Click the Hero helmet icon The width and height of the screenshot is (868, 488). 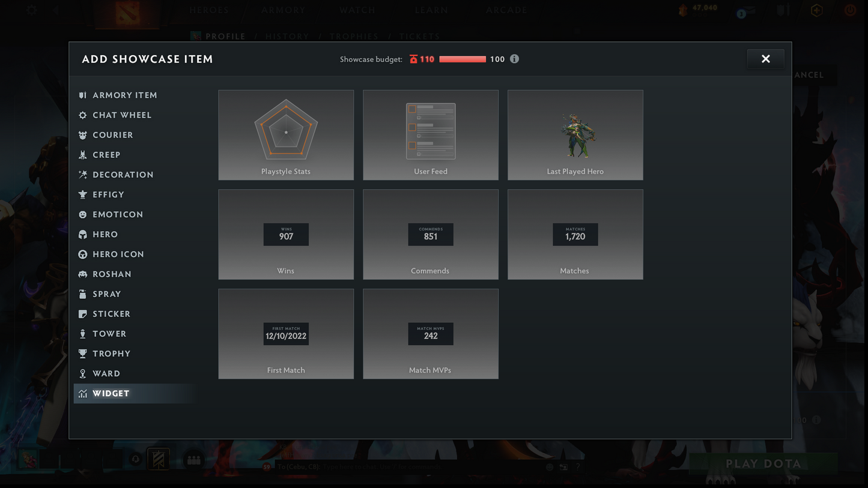[x=83, y=235]
